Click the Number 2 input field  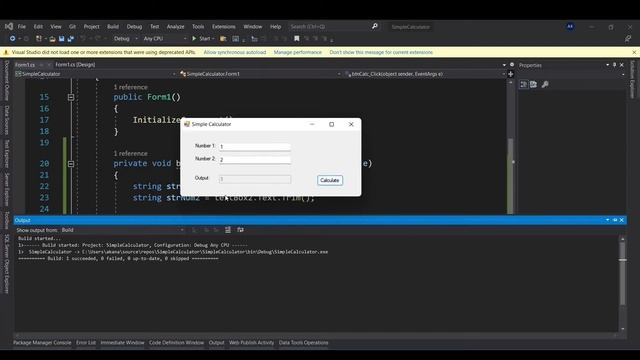pos(255,160)
